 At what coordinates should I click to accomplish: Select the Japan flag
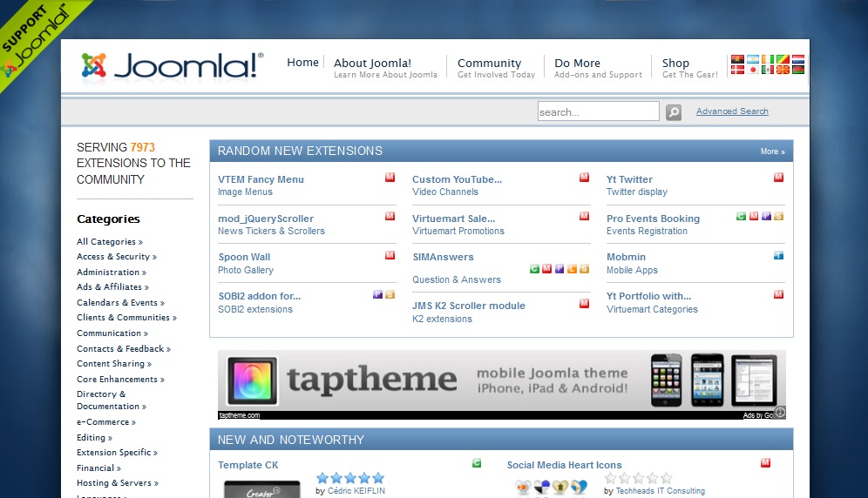point(752,70)
